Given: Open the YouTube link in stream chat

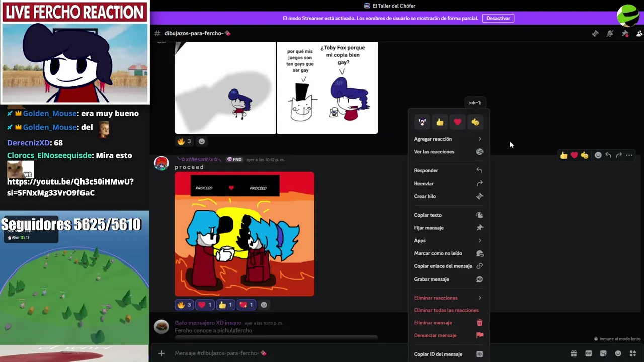Looking at the screenshot, I should click(x=70, y=187).
